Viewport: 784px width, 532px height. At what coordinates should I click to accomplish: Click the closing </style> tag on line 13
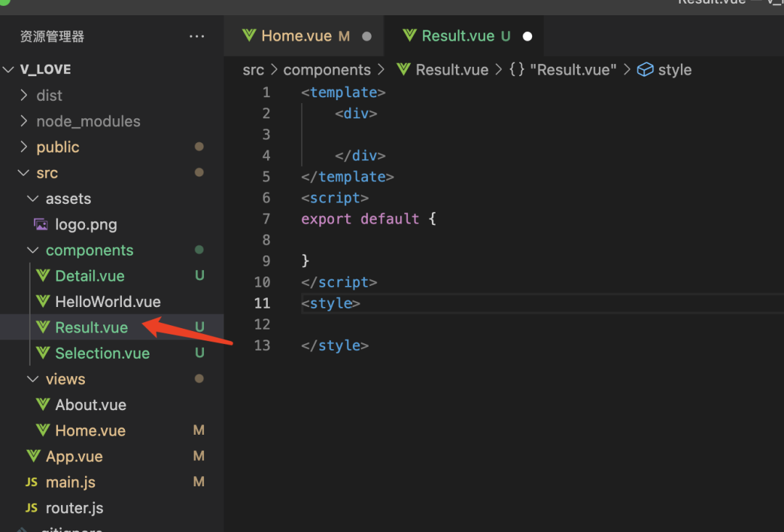click(335, 345)
